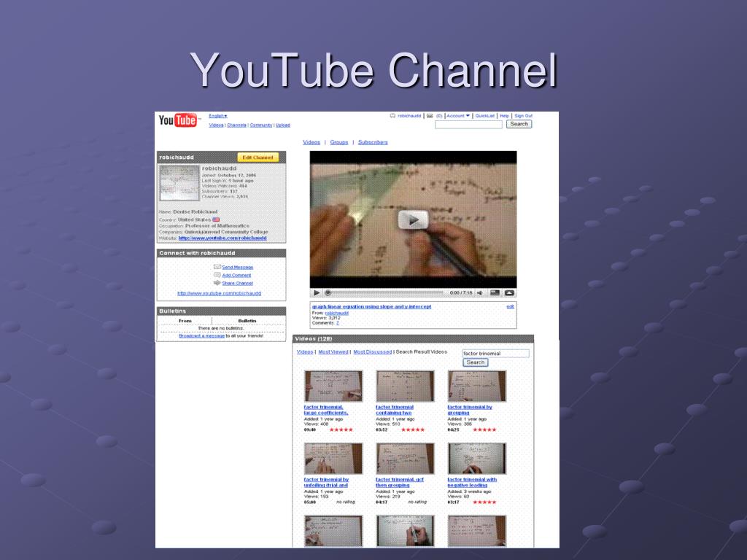
Task: Click the YouTube logo
Action: [178, 120]
